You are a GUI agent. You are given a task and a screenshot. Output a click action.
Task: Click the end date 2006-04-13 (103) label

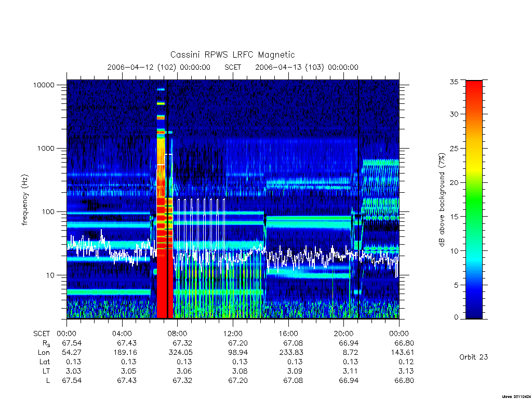(289, 67)
